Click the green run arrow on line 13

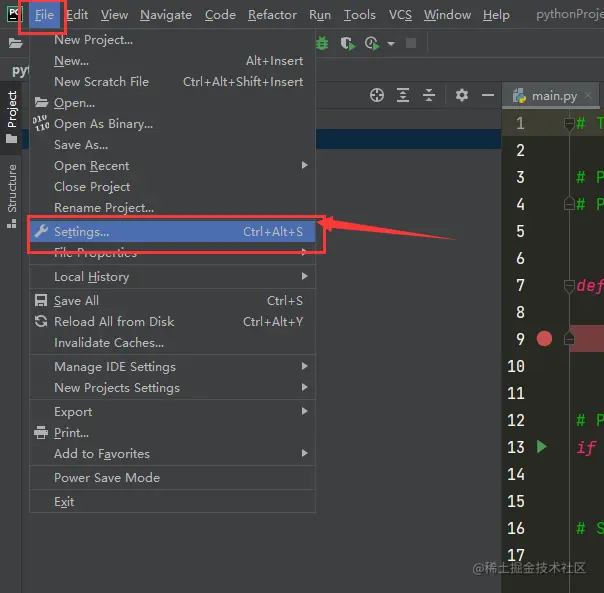pyautogui.click(x=542, y=447)
